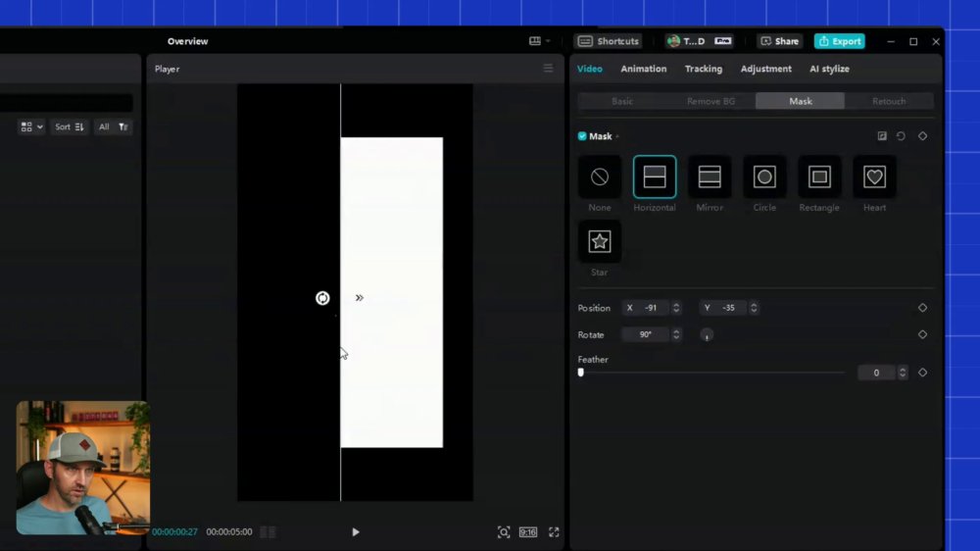Toggle the Mask checkbox
Image resolution: width=980 pixels, height=551 pixels.
[582, 135]
